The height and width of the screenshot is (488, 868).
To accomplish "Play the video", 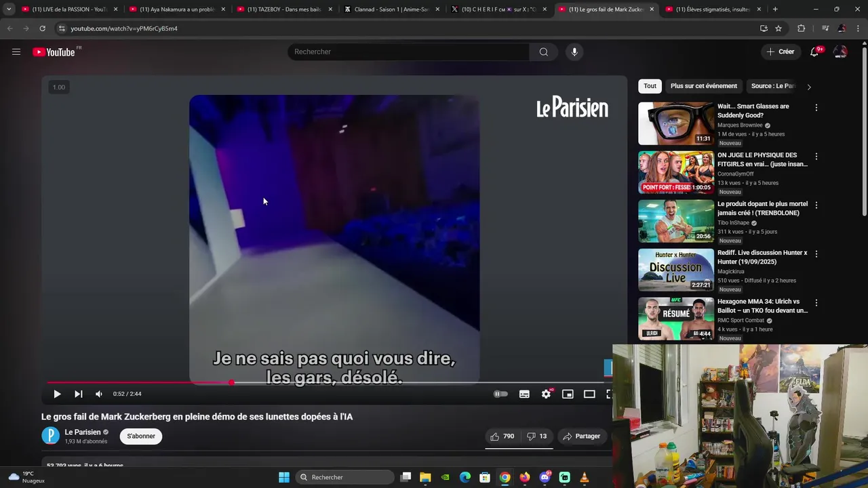I will point(57,394).
